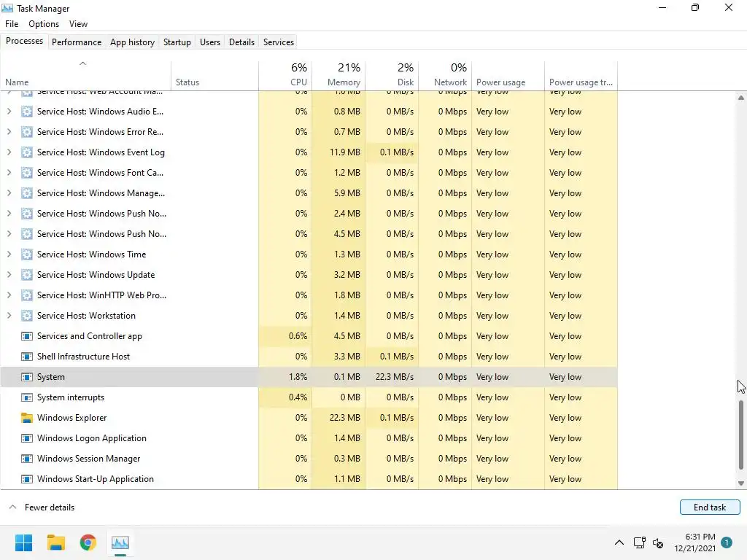Screen dimensions: 747x560
Task: Click the Windows Start-Up Application icon
Action: coord(27,479)
